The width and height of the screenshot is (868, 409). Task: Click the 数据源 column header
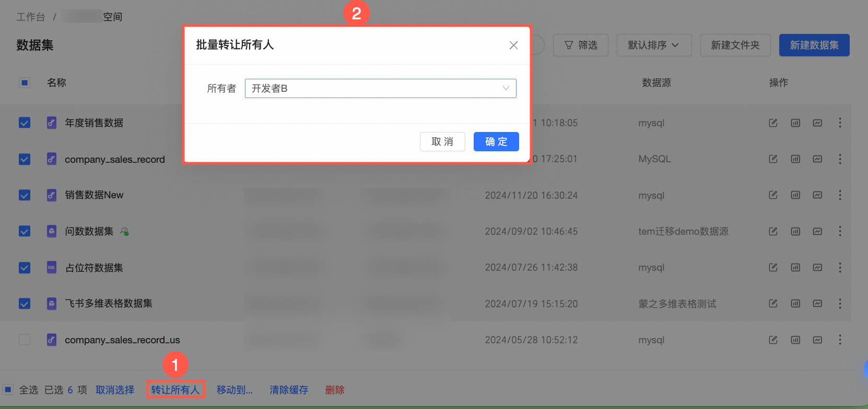[x=656, y=82]
